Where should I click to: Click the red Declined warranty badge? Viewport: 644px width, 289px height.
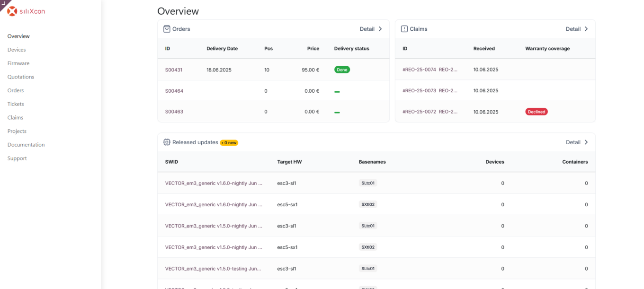coord(537,112)
